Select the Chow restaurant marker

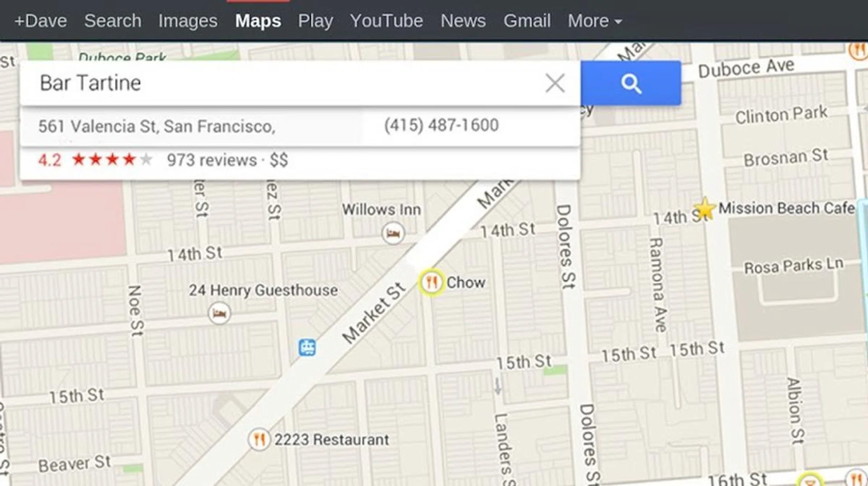pyautogui.click(x=431, y=282)
